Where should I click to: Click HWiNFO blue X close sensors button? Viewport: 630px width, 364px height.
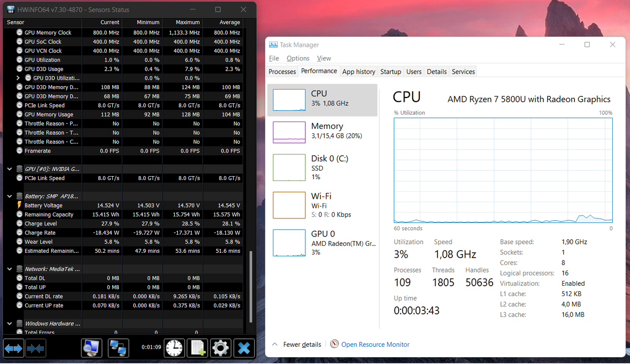point(244,348)
